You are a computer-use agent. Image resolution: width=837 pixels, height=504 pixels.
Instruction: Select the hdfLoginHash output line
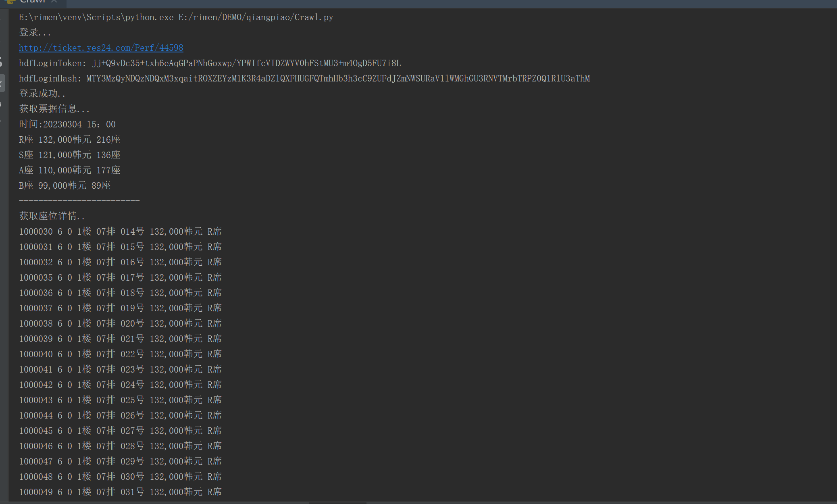[304, 79]
